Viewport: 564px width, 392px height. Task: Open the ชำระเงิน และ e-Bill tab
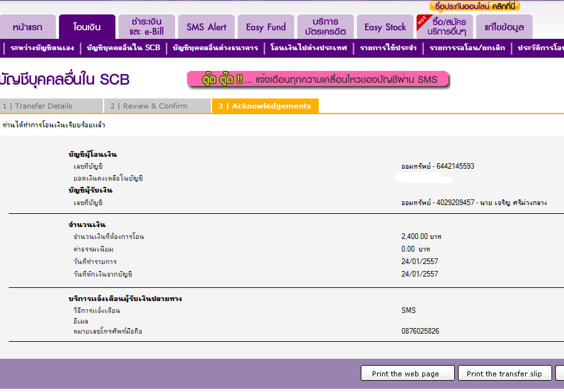pos(146,26)
